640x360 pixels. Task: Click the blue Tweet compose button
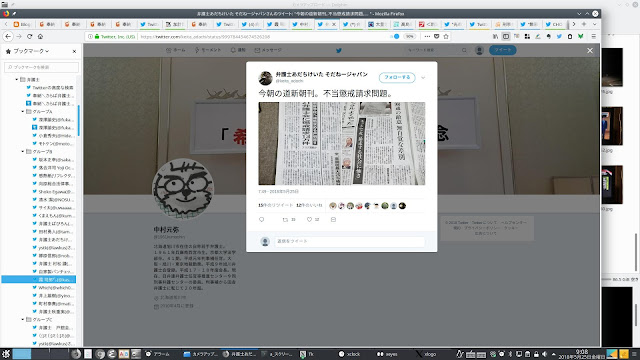(x=503, y=50)
